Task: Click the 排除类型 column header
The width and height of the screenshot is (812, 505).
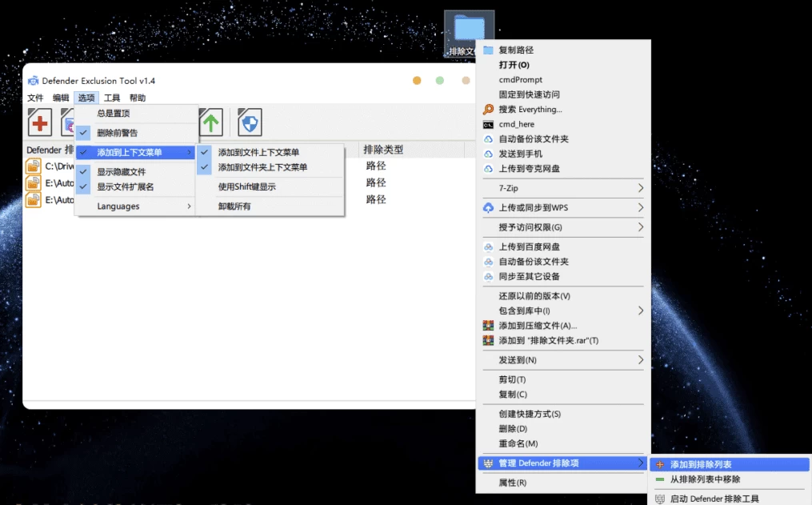Action: point(412,150)
